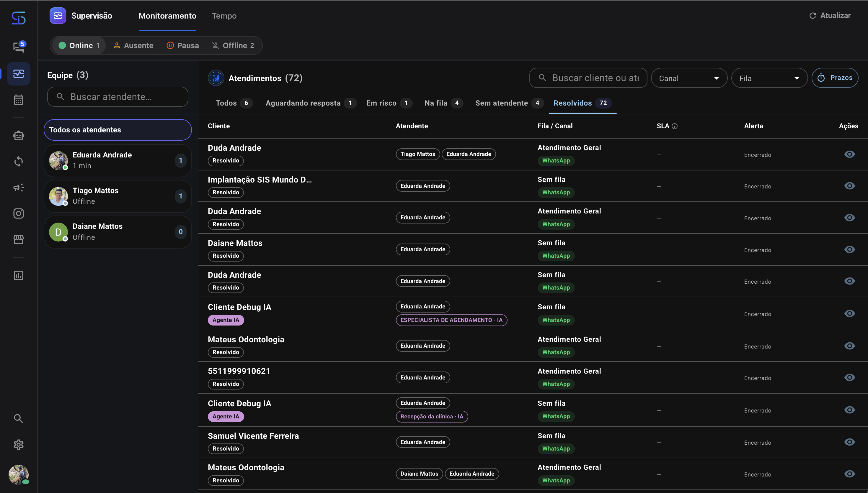Viewport: 868px width, 493px height.
Task: Expand the Fila dropdown filter
Action: pyautogui.click(x=769, y=78)
